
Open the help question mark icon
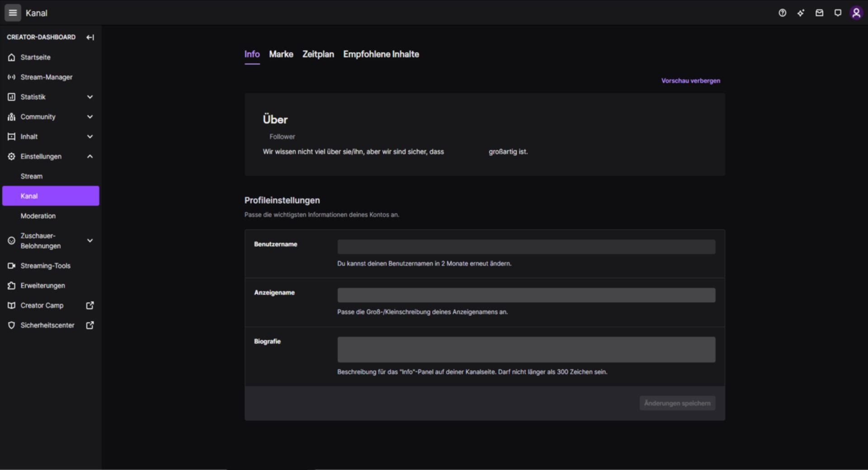(782, 13)
